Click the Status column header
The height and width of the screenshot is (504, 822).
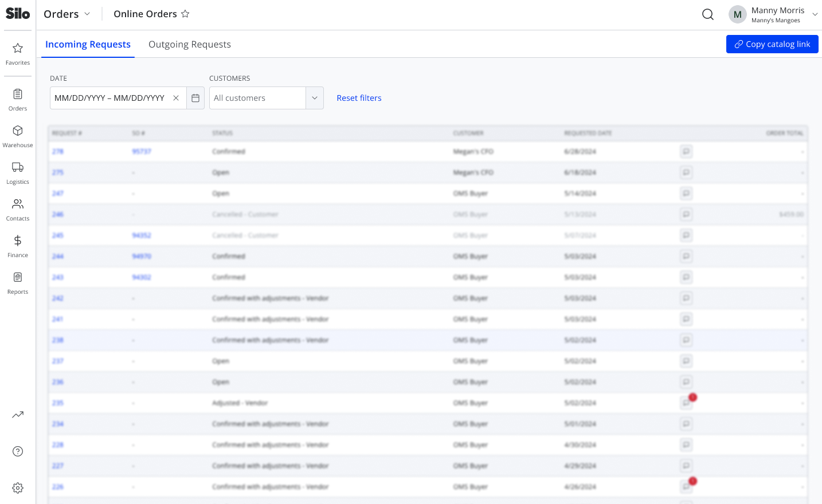tap(222, 133)
